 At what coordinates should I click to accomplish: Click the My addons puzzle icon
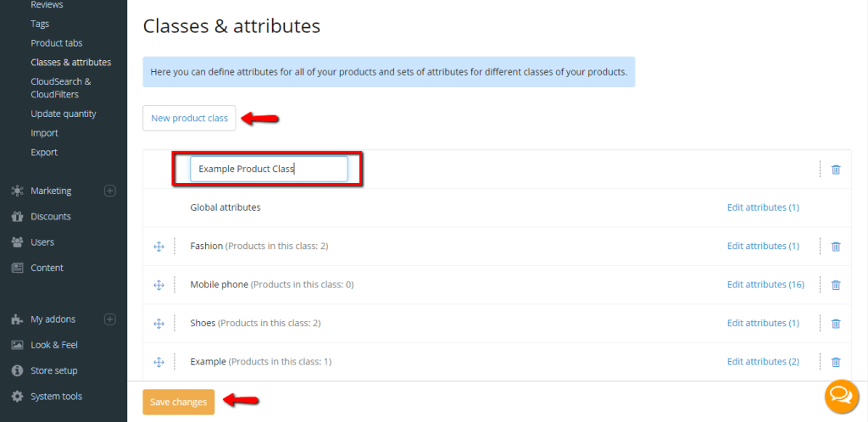point(17,319)
